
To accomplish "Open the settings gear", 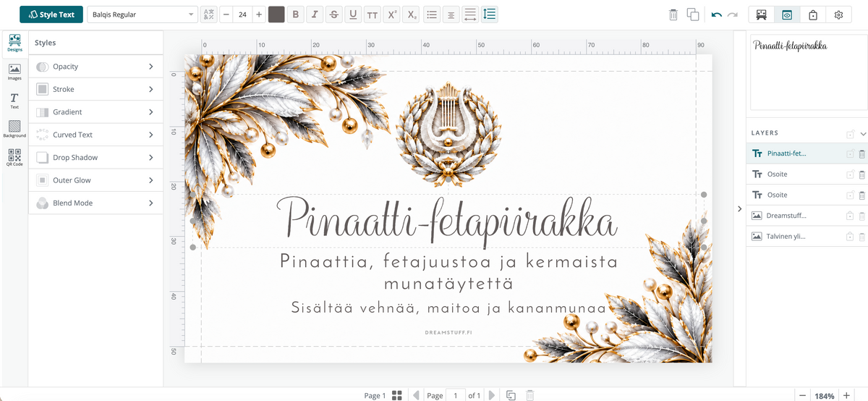I will click(838, 14).
